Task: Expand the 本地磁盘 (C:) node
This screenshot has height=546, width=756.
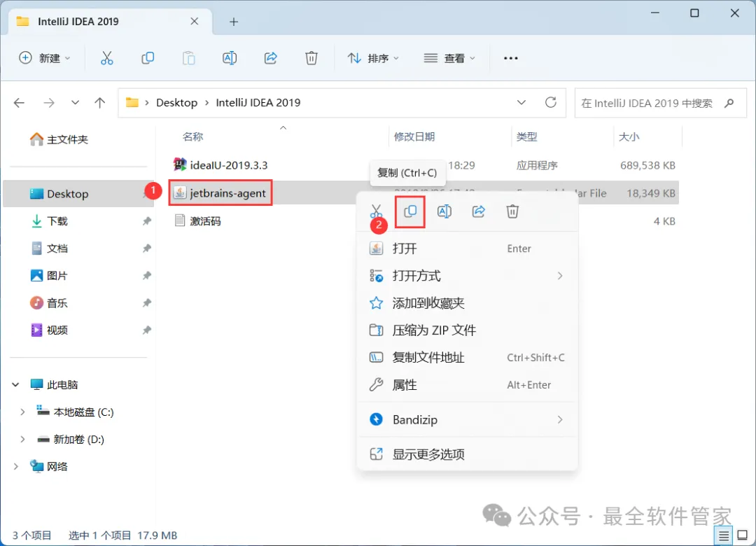Action: tap(22, 412)
